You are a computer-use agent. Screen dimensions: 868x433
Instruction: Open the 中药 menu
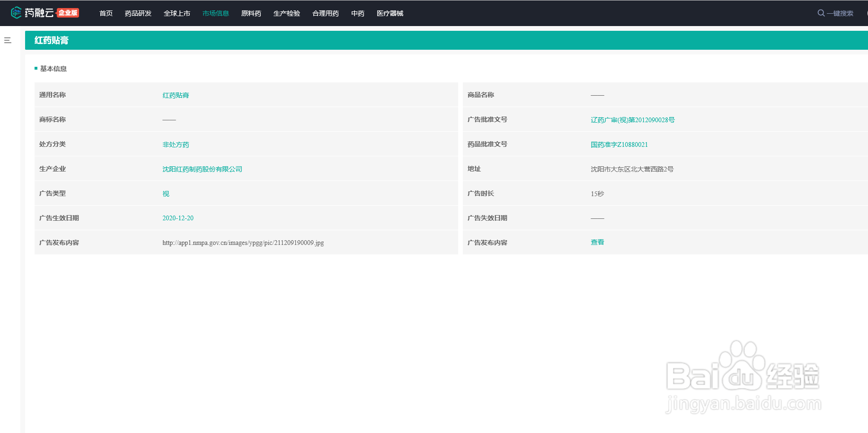pyautogui.click(x=358, y=13)
